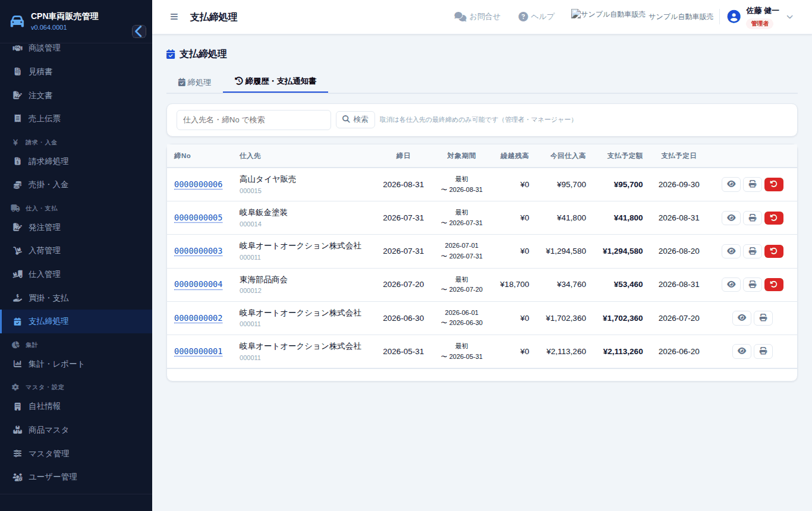
Task: Open 商談管理 in the sidebar
Action: (x=76, y=48)
